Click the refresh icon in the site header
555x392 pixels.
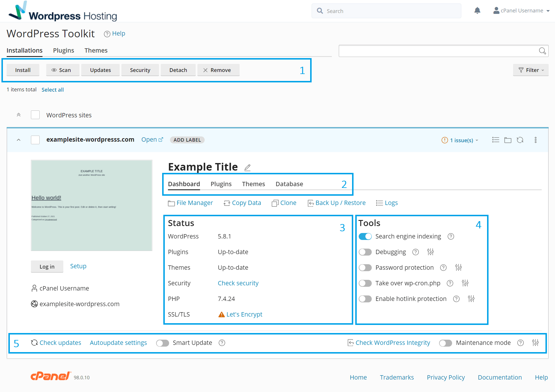pos(520,140)
